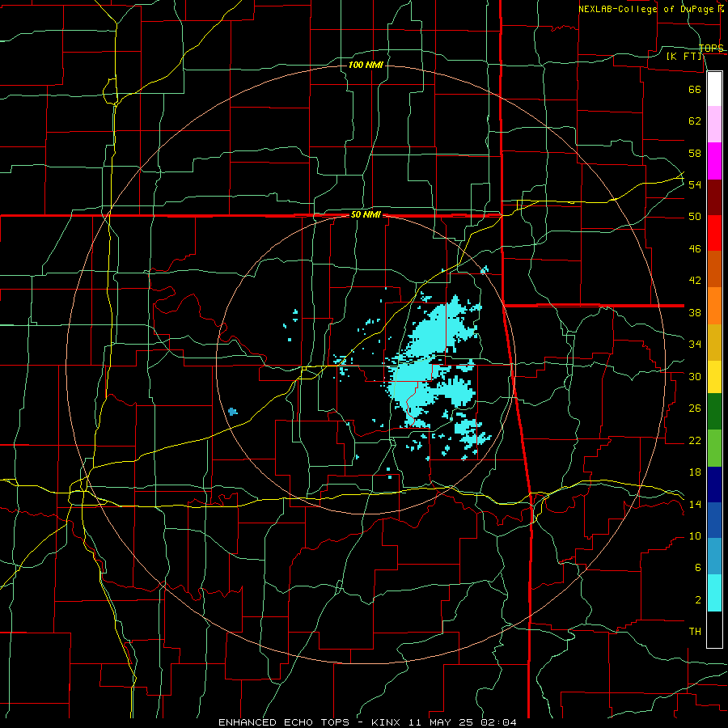This screenshot has width=728, height=728.
Task: Click the isolated small blue echo west of radar
Action: [x=233, y=412]
